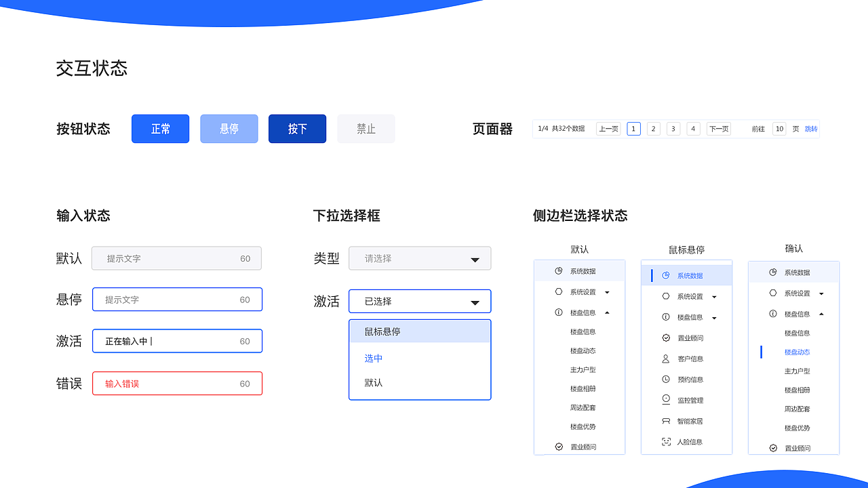Screen dimensions: 868x488
Task: Click the red 输入错误 input field
Action: 177,384
